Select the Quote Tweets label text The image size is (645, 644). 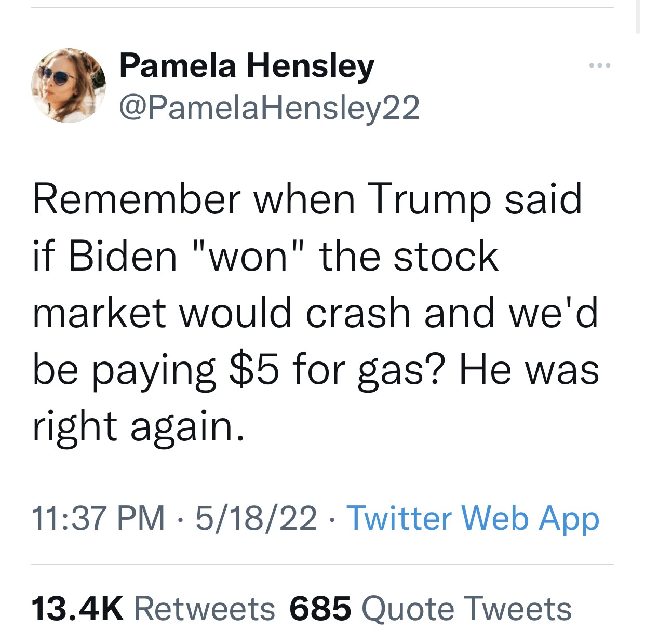pyautogui.click(x=466, y=608)
